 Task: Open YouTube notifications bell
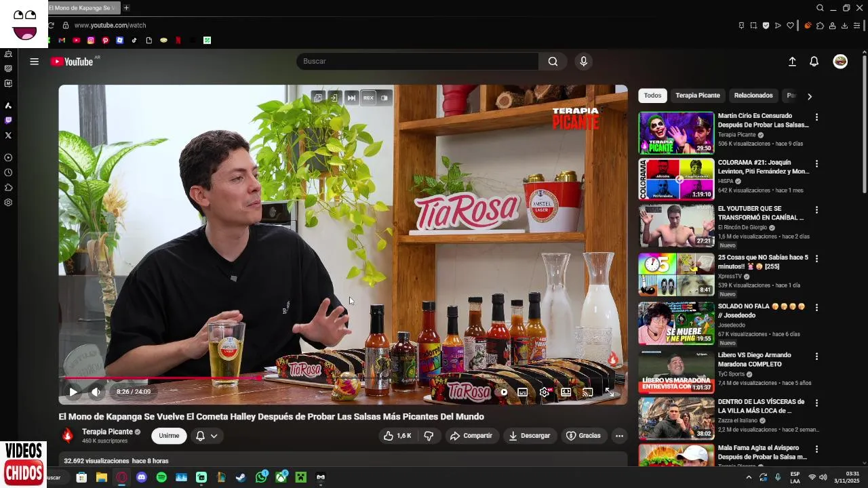(x=814, y=61)
